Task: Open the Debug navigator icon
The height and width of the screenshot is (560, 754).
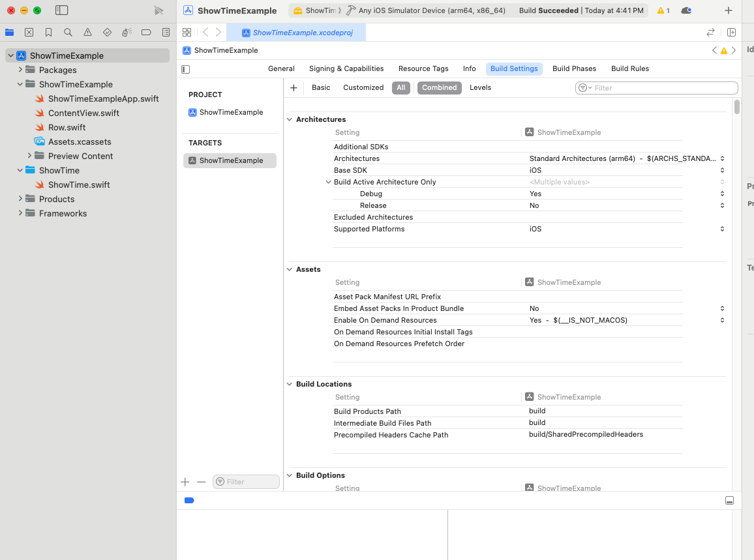Action: click(127, 32)
